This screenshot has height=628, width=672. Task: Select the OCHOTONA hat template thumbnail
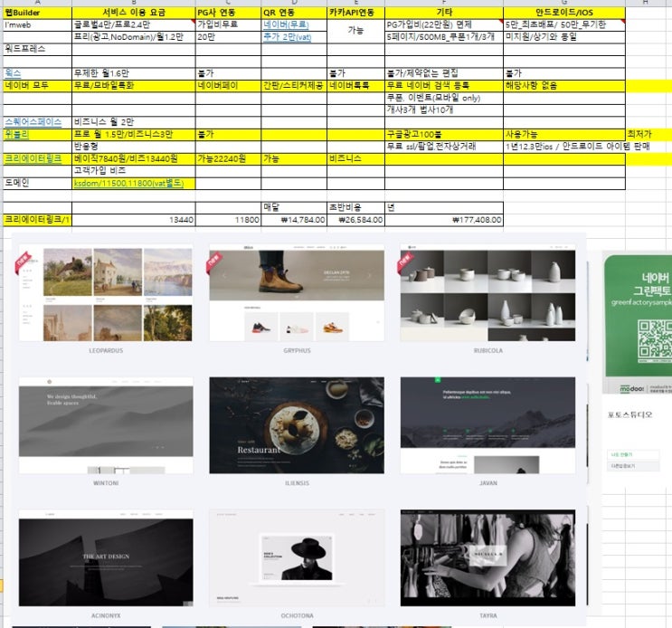point(297,558)
